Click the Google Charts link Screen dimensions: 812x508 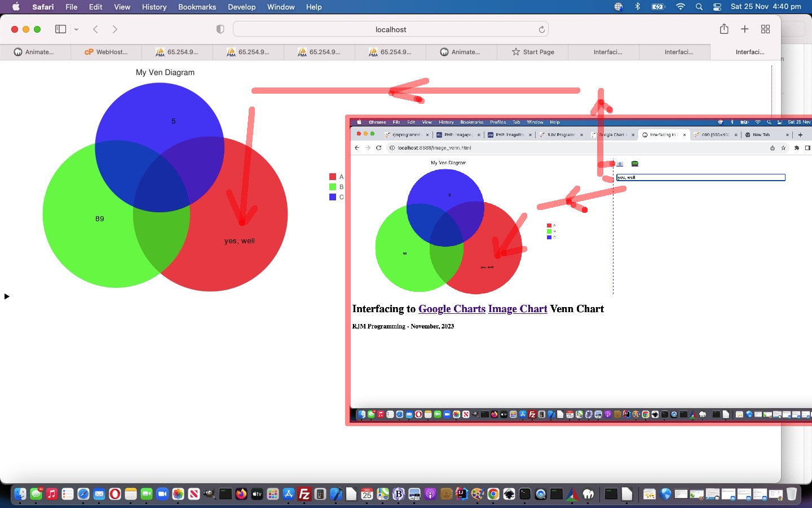coord(452,309)
